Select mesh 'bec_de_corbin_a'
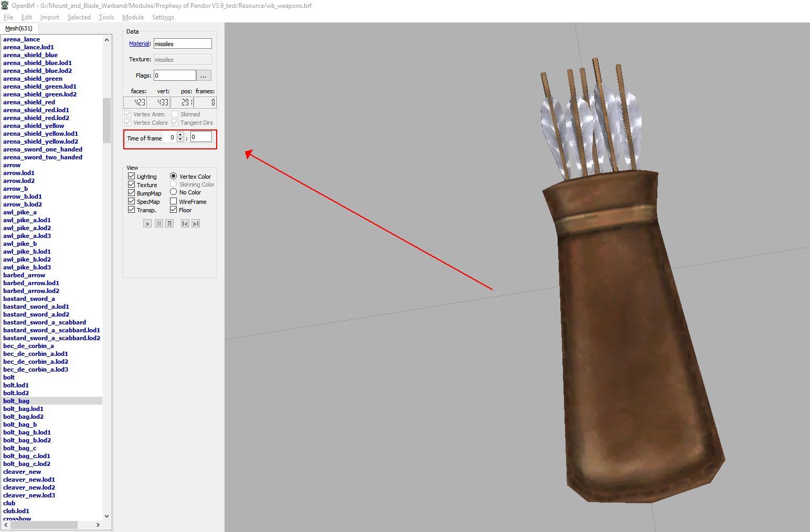The height and width of the screenshot is (532, 810). [28, 346]
